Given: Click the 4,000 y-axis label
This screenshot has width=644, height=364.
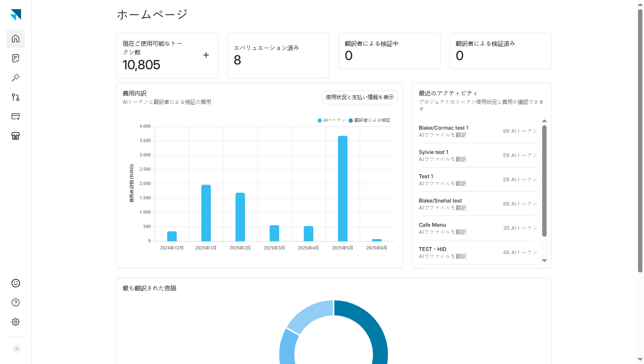Looking at the screenshot, I should tap(145, 127).
